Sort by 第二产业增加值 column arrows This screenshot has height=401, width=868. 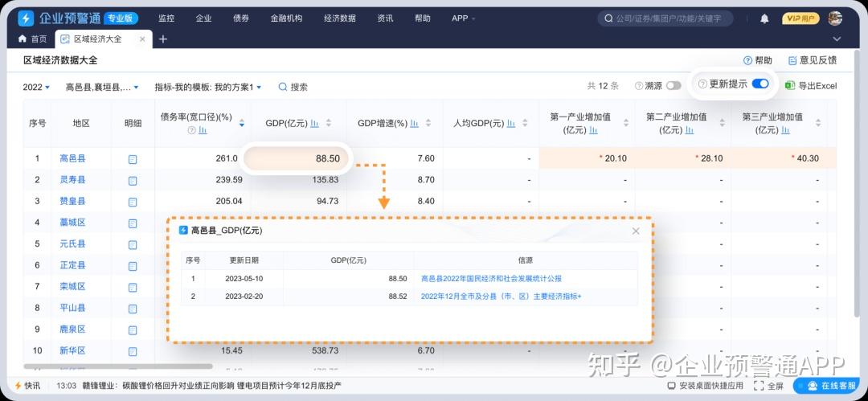pyautogui.click(x=722, y=124)
